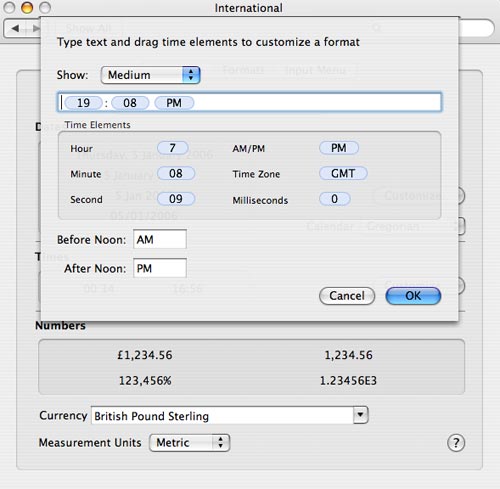Screen dimensions: 500x489
Task: Click the 1.23456E3 scientific number sample
Action: 348,381
